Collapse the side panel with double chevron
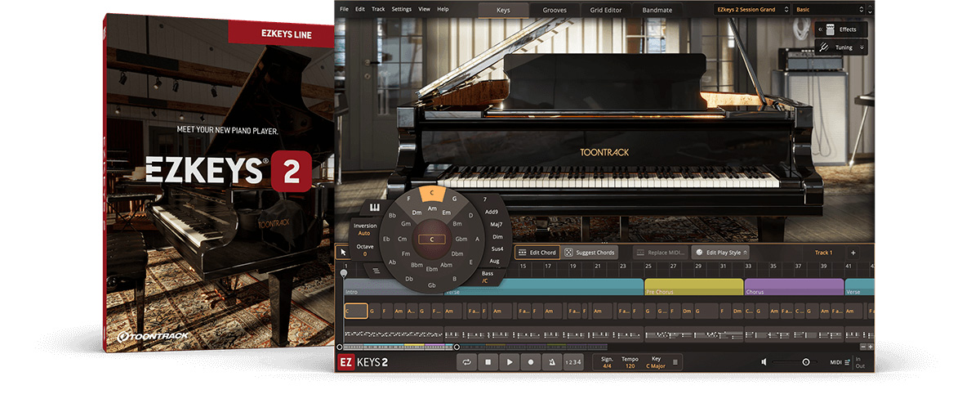Viewport: 980px width, 399px height. coord(819,29)
